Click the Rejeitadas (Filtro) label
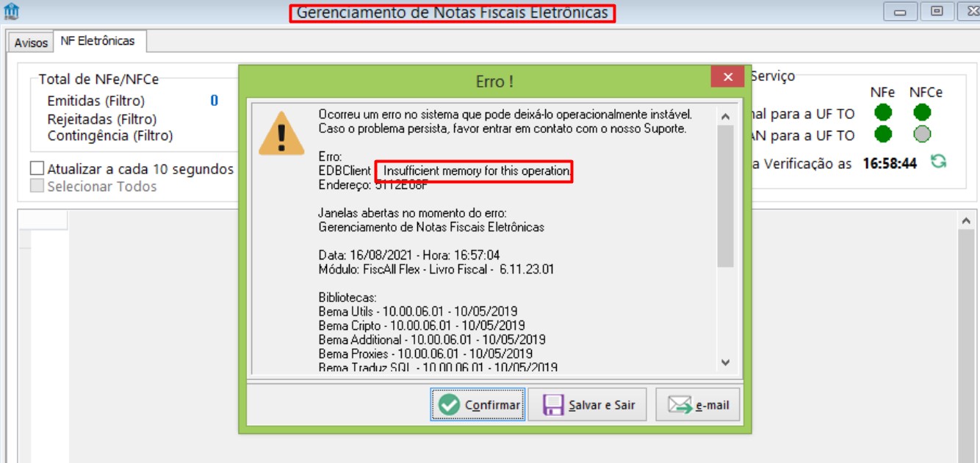 (101, 118)
